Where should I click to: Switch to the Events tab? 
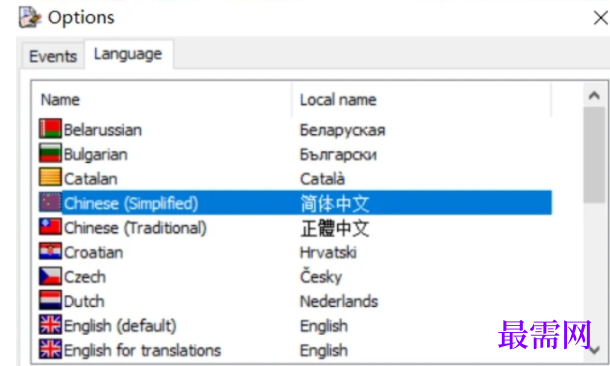(53, 56)
